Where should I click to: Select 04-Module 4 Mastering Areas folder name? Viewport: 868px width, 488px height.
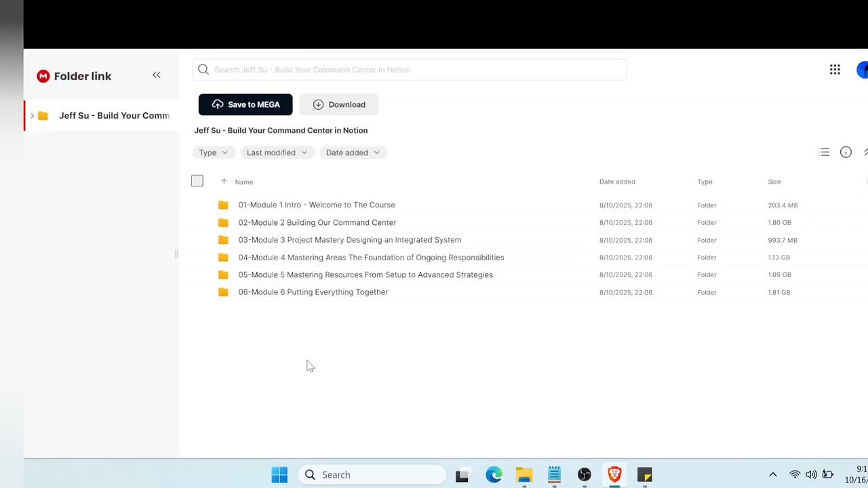(x=371, y=258)
